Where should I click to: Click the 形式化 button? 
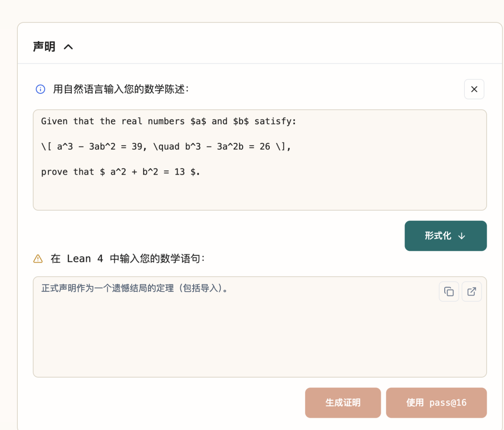point(446,236)
